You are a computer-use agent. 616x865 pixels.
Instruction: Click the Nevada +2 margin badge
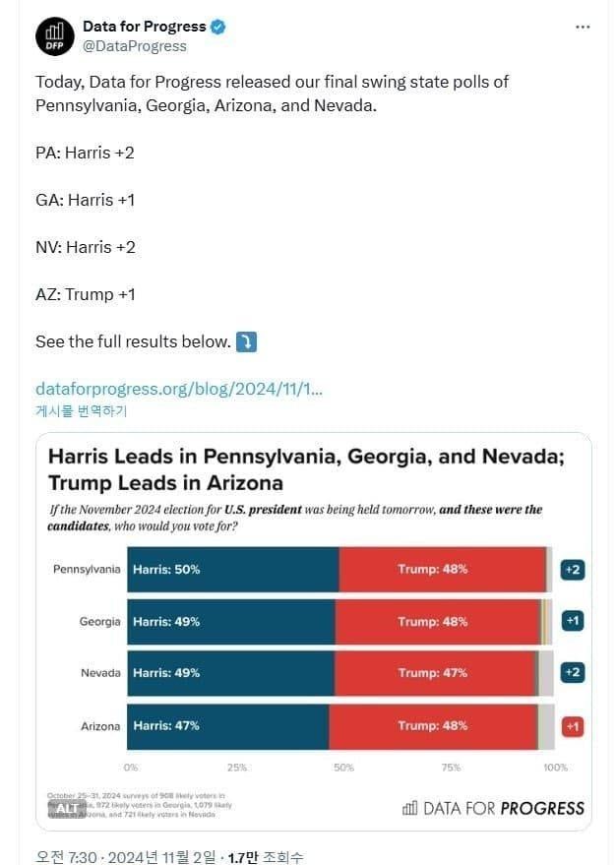point(573,673)
